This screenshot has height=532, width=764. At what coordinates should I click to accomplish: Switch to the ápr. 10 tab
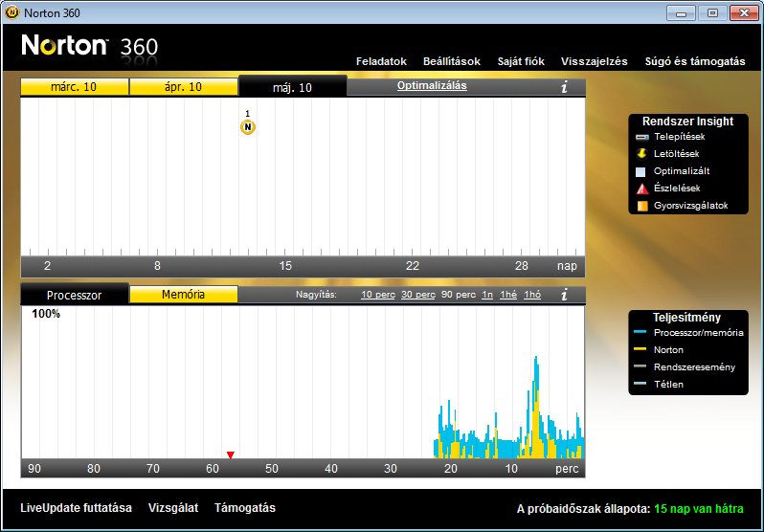coord(183,87)
